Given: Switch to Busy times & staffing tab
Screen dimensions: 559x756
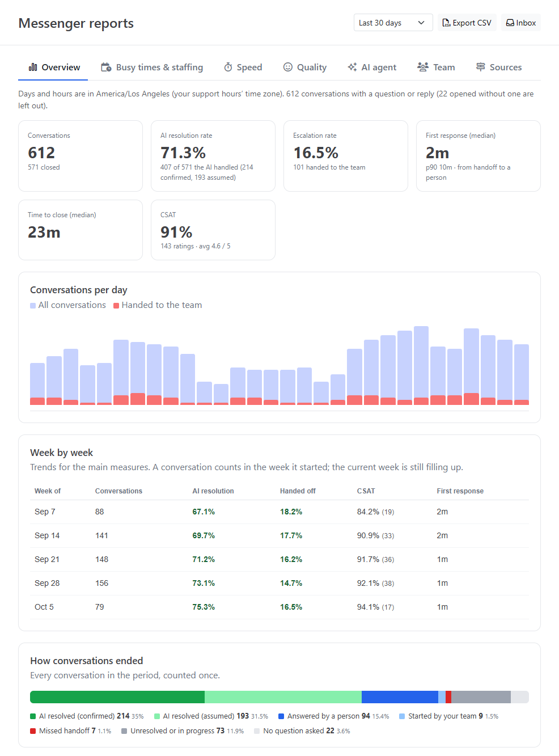Looking at the screenshot, I should pos(152,67).
